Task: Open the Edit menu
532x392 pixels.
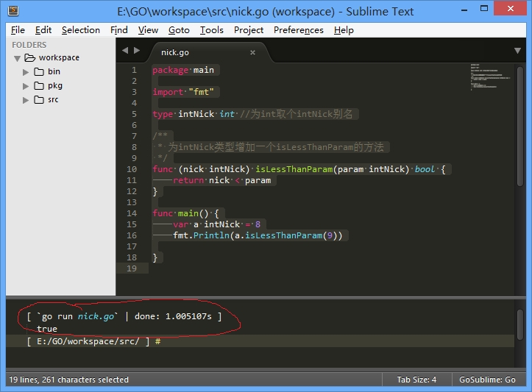Action: pos(43,30)
